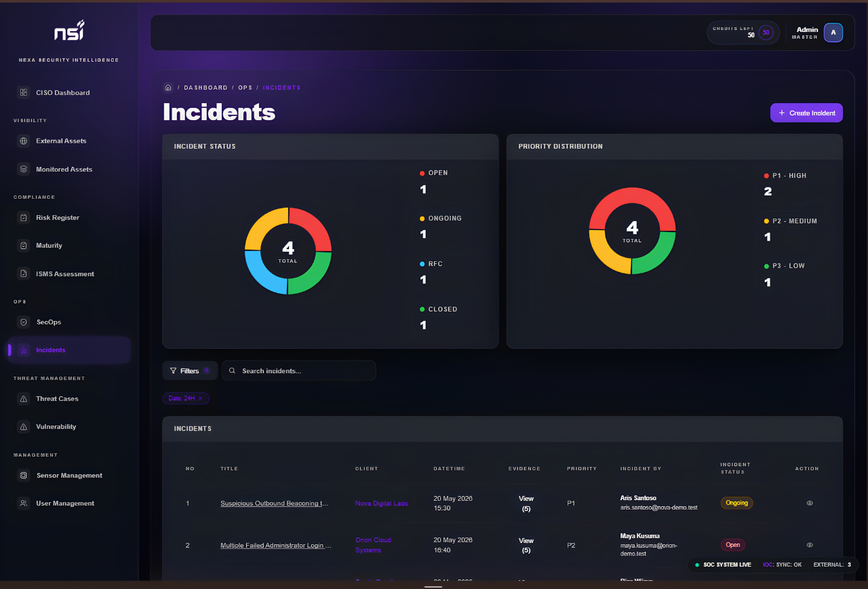The image size is (868, 589).
Task: Click the User Management people icon
Action: coord(24,503)
